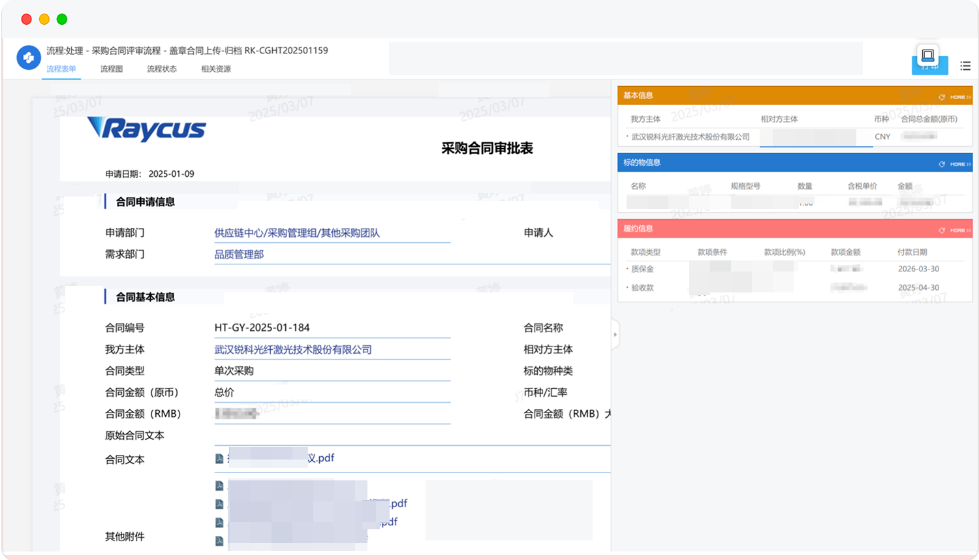Screen dimensions: 979x560
Task: Open the 供应链中心/采购管理组/其他采购团队 department link
Action: 297,233
